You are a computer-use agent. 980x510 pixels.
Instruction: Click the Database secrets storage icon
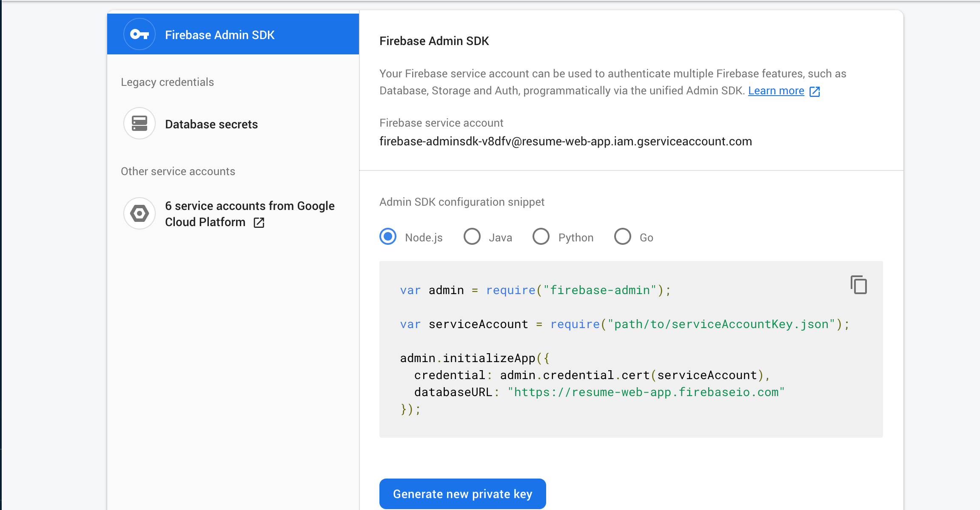139,123
